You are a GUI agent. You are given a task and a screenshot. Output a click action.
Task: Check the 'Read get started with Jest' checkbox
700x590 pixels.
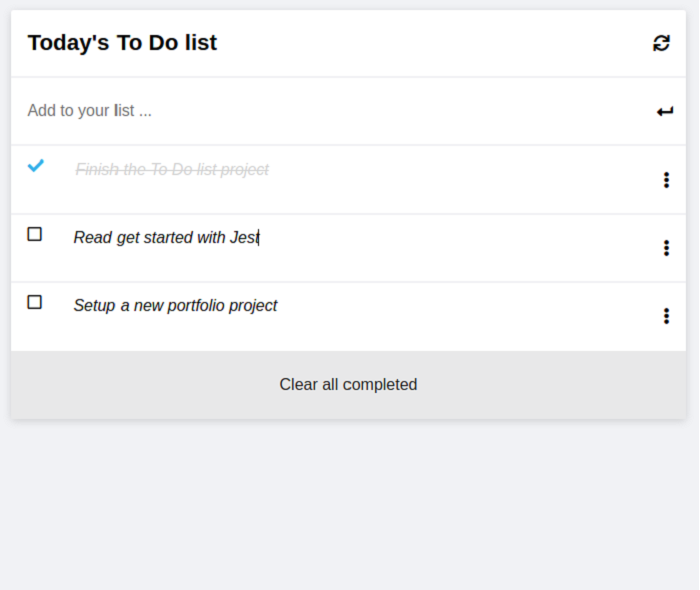[34, 234]
